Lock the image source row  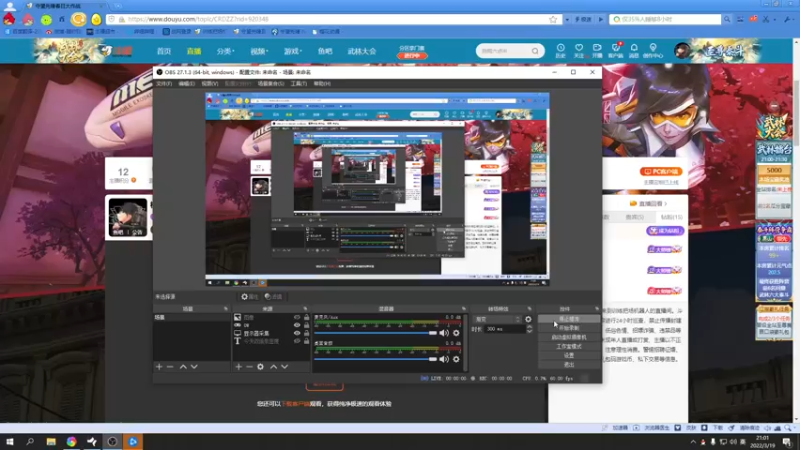pyautogui.click(x=306, y=317)
